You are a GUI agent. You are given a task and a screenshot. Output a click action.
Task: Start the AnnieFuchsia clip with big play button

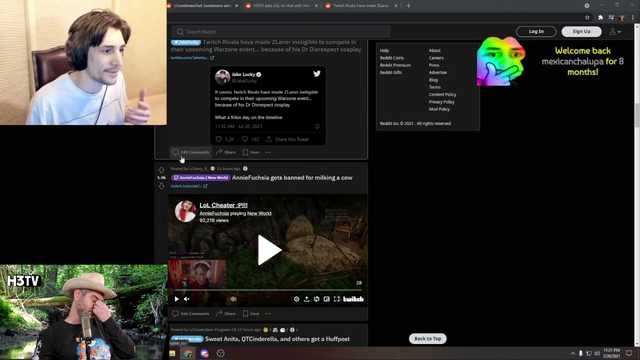[x=269, y=250]
